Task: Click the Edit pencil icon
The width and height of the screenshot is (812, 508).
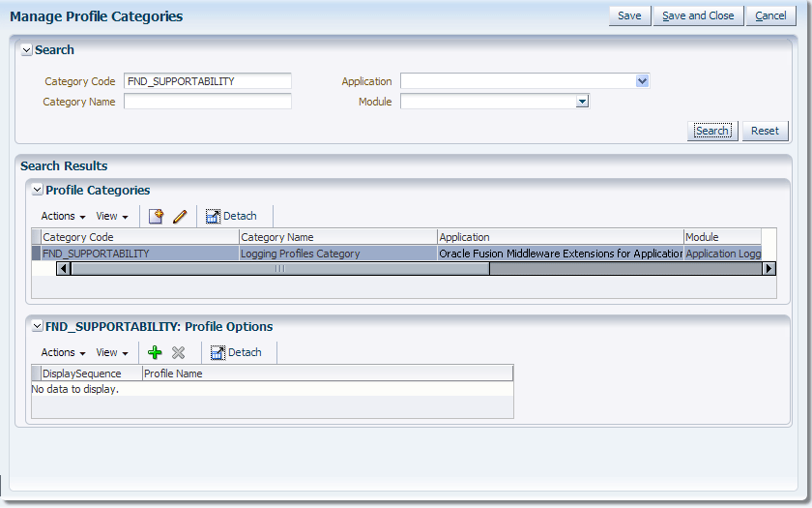Action: [180, 216]
